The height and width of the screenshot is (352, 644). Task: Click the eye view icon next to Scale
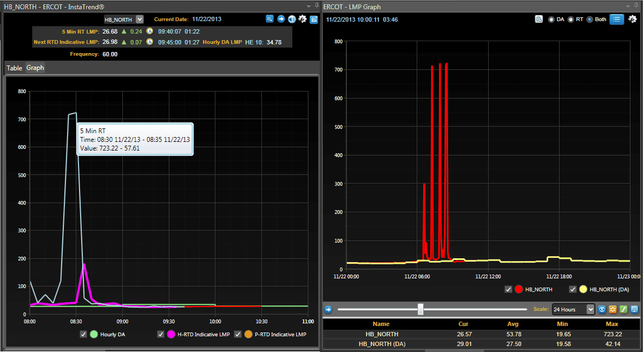(602, 309)
